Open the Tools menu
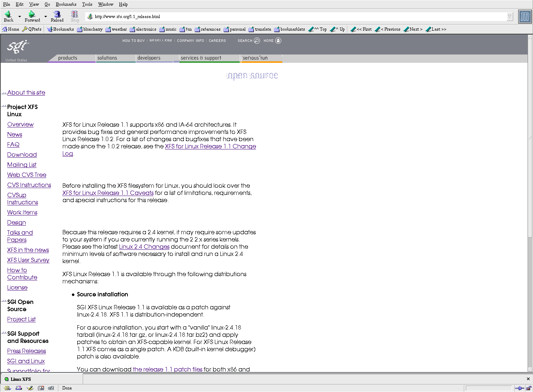Viewport: 533px width, 392px height. pyautogui.click(x=87, y=4)
